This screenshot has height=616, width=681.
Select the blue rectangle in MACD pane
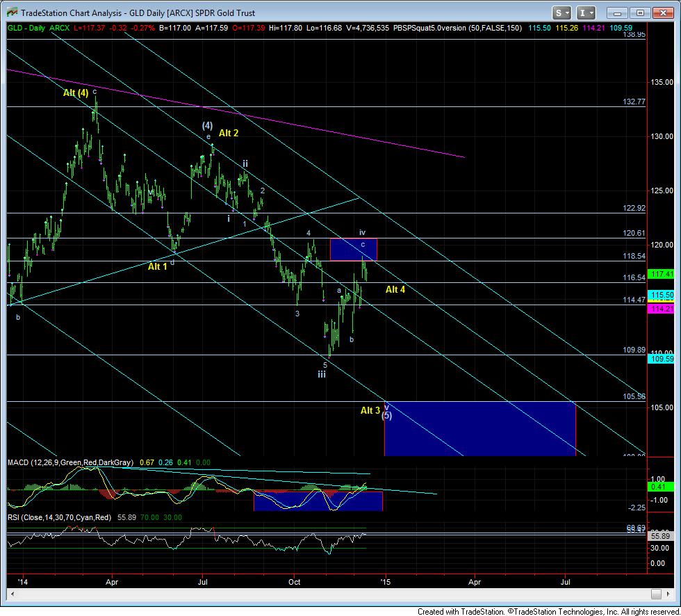318,501
